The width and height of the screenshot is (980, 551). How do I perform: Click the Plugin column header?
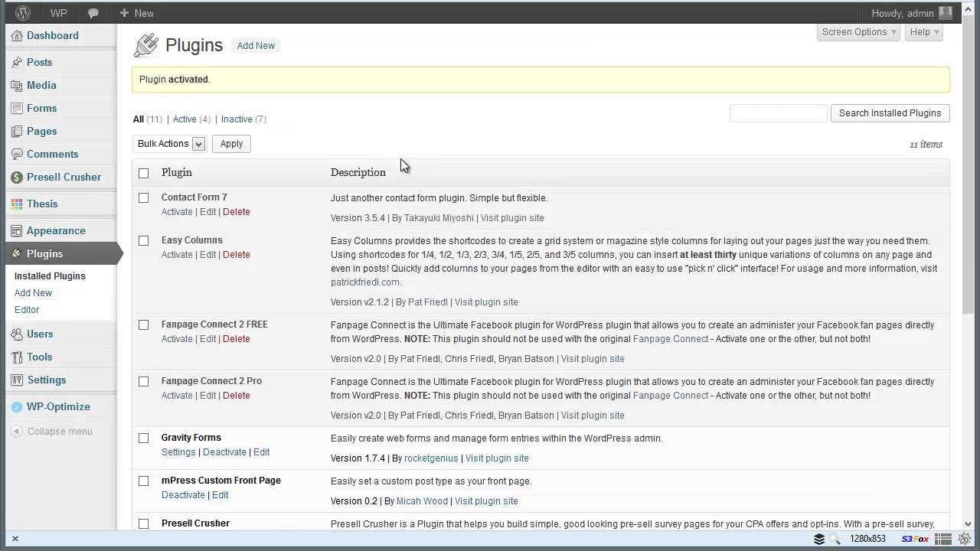point(177,173)
